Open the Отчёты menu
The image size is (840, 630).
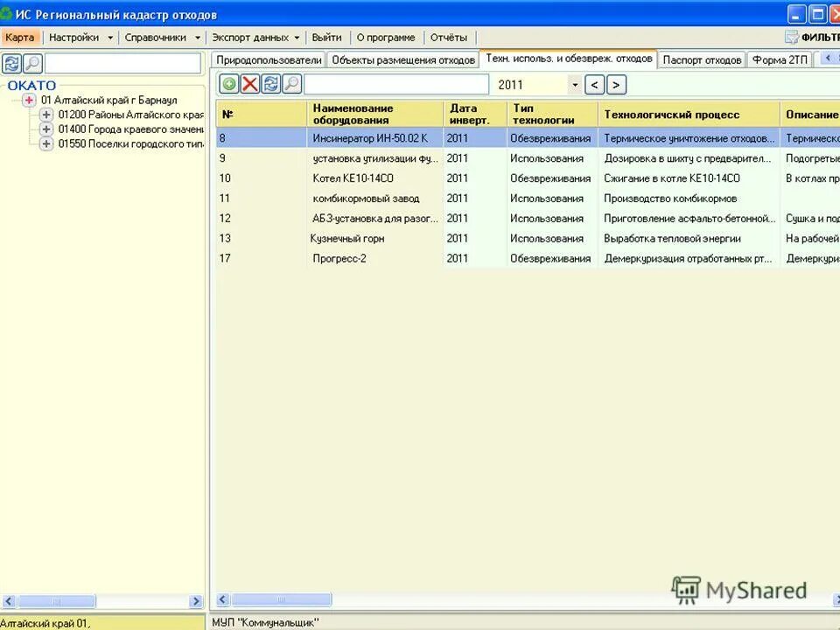click(449, 38)
